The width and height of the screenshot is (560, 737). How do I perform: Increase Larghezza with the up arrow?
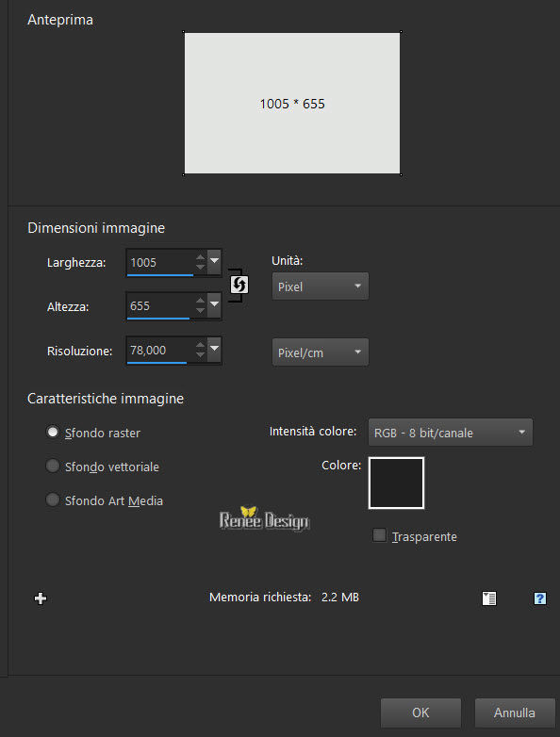(200, 257)
